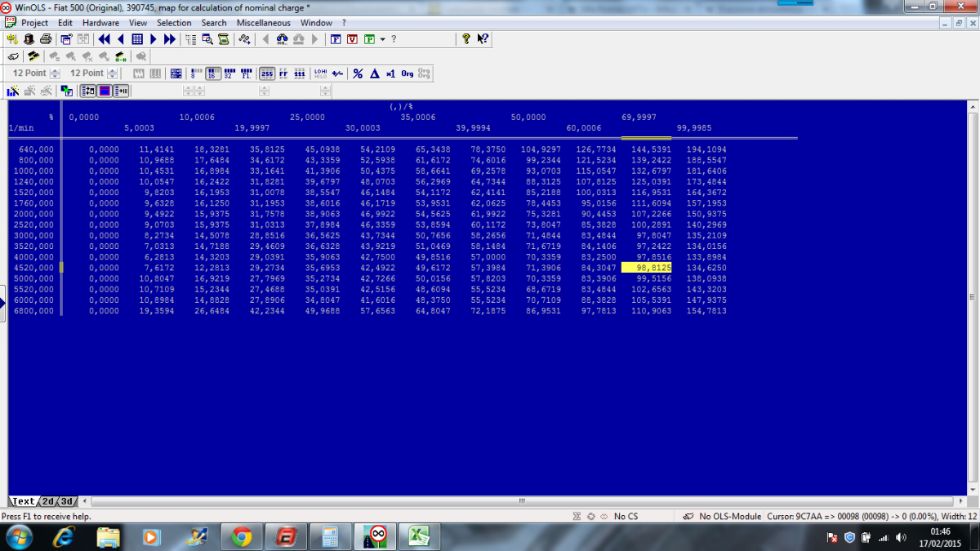Screen dimensions: 980x551
Task: Click second 12 Point font size spinner
Action: [x=111, y=73]
